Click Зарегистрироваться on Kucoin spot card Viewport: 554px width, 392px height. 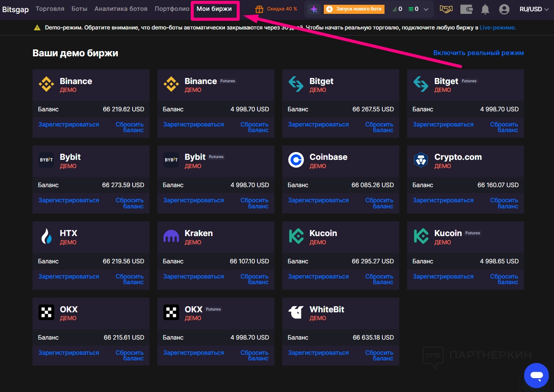(318, 276)
